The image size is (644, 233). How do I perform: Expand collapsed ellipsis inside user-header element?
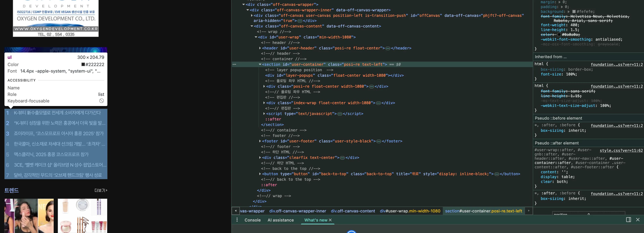[388, 48]
